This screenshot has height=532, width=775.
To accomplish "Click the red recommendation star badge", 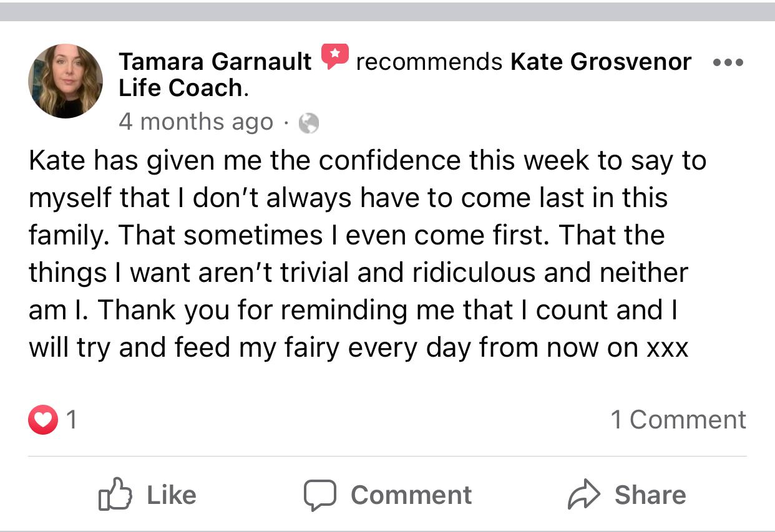I will tap(334, 57).
